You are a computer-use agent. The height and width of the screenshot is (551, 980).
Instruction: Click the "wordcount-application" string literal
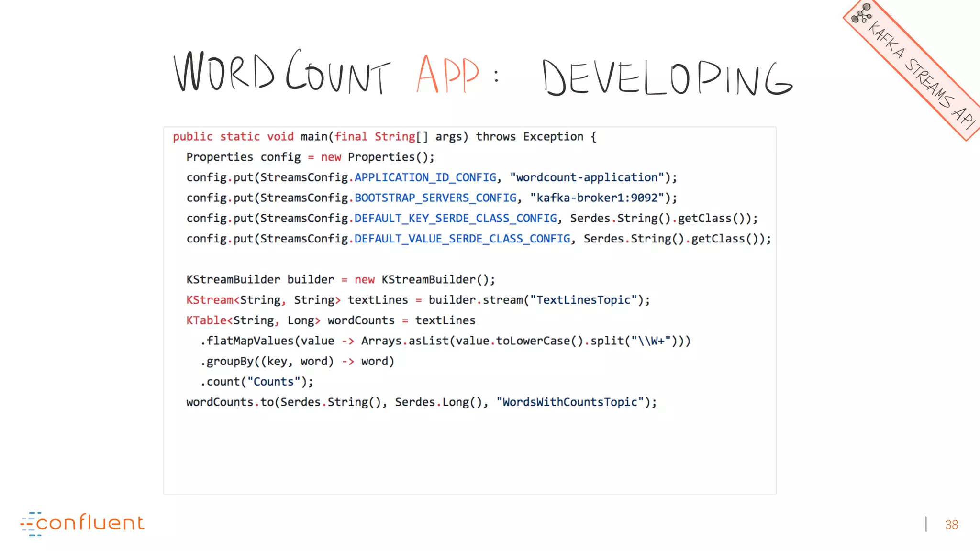point(587,177)
